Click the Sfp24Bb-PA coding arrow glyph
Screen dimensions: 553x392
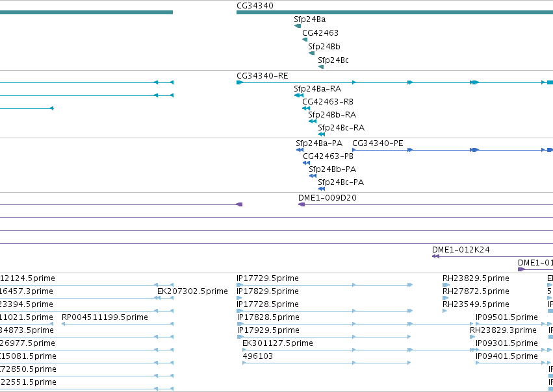(x=313, y=176)
